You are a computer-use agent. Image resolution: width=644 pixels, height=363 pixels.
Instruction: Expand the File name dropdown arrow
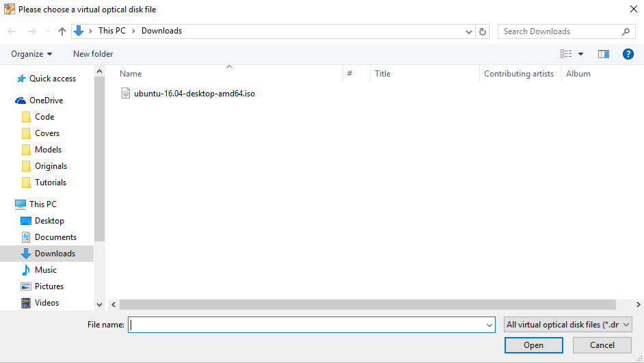click(x=489, y=325)
